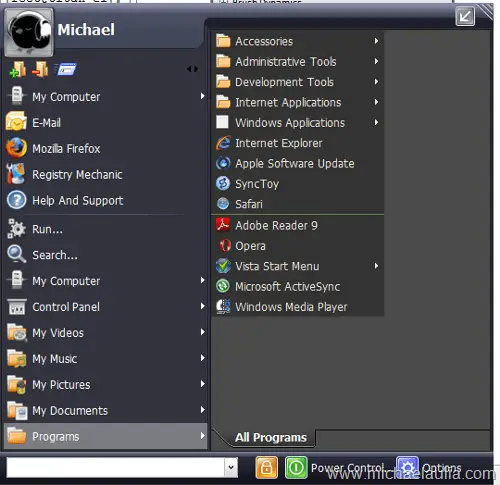
Task: Expand the Programs submenu arrow
Action: pyautogui.click(x=202, y=436)
